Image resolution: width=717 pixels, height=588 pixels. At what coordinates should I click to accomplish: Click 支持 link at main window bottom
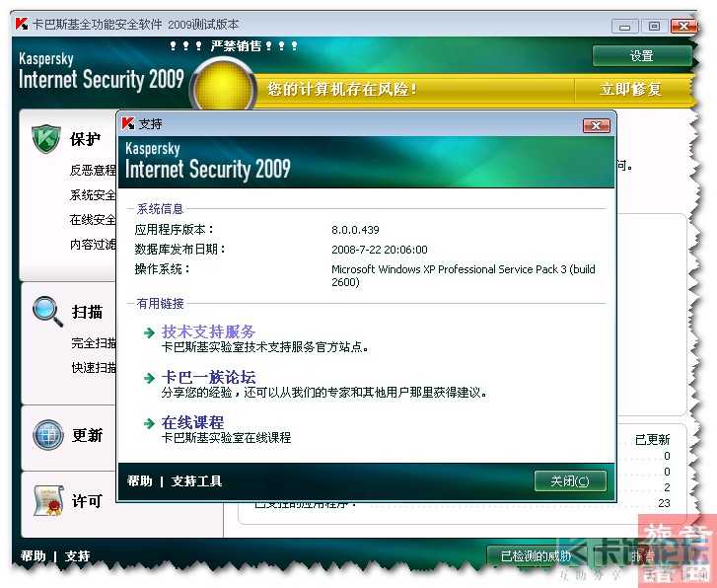point(77,556)
